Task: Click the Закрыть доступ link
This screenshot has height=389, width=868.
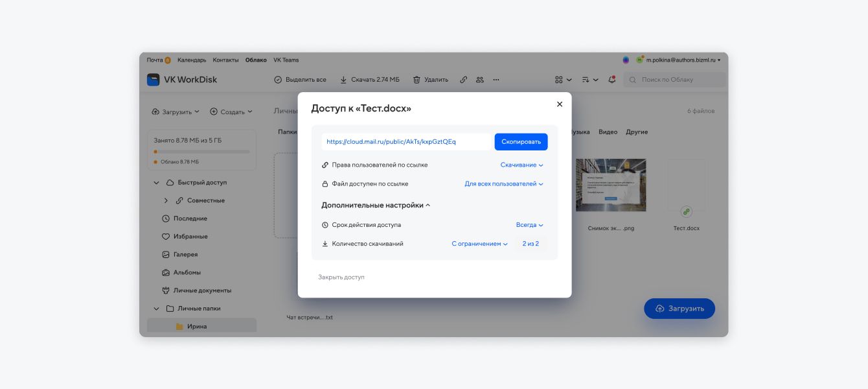Action: pyautogui.click(x=341, y=277)
